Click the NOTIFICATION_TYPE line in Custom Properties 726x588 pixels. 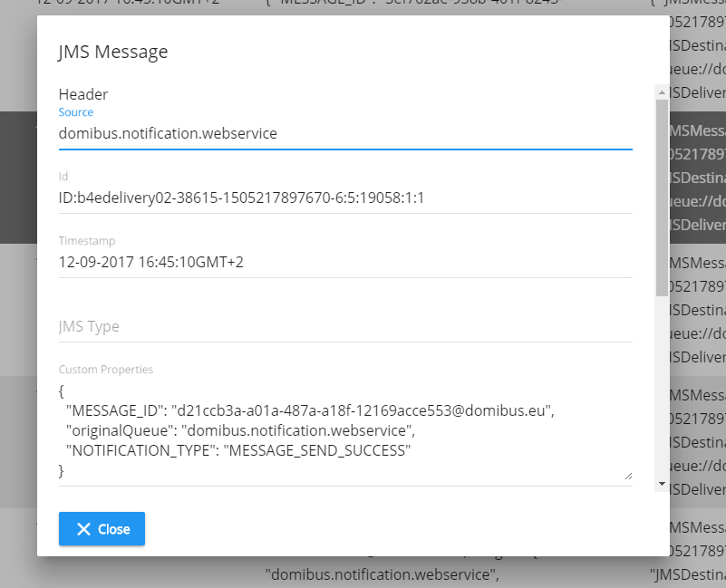[x=238, y=450]
